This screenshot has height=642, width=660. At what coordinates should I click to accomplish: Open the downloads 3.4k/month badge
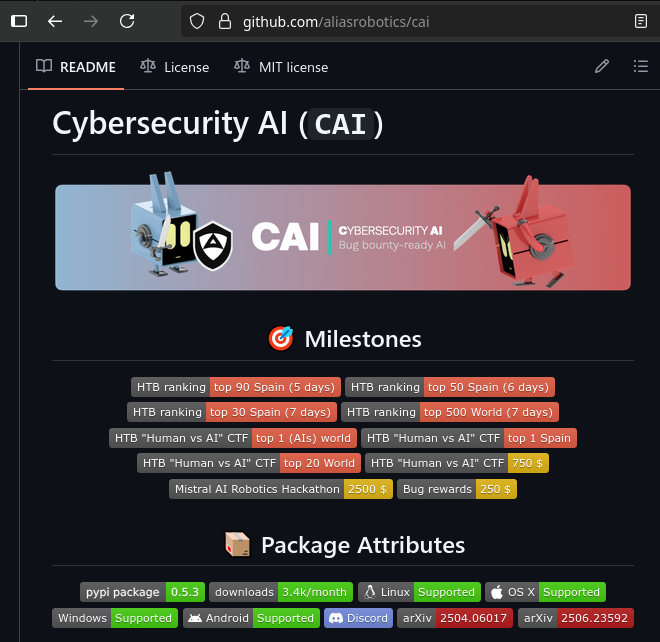click(x=281, y=592)
